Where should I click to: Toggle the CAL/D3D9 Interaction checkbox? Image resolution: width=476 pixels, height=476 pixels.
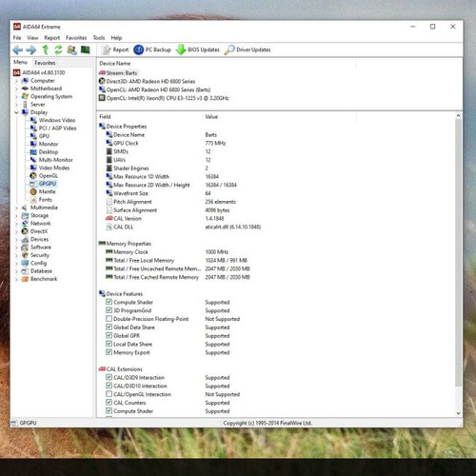(x=109, y=377)
